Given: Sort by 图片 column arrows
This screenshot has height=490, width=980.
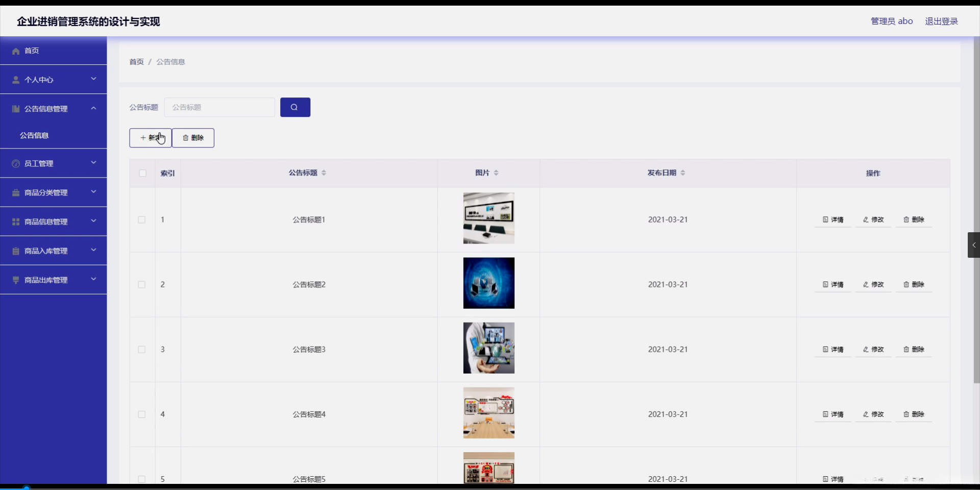Looking at the screenshot, I should click(496, 173).
